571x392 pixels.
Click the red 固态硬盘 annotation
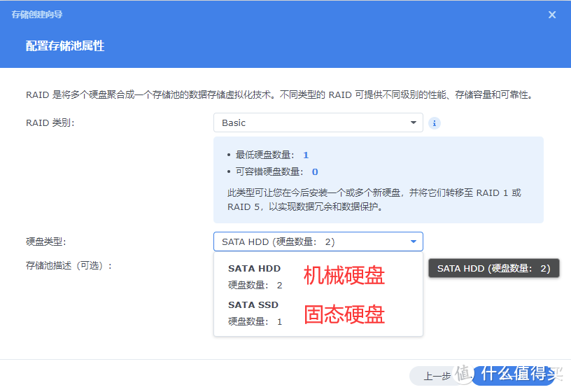pyautogui.click(x=344, y=314)
